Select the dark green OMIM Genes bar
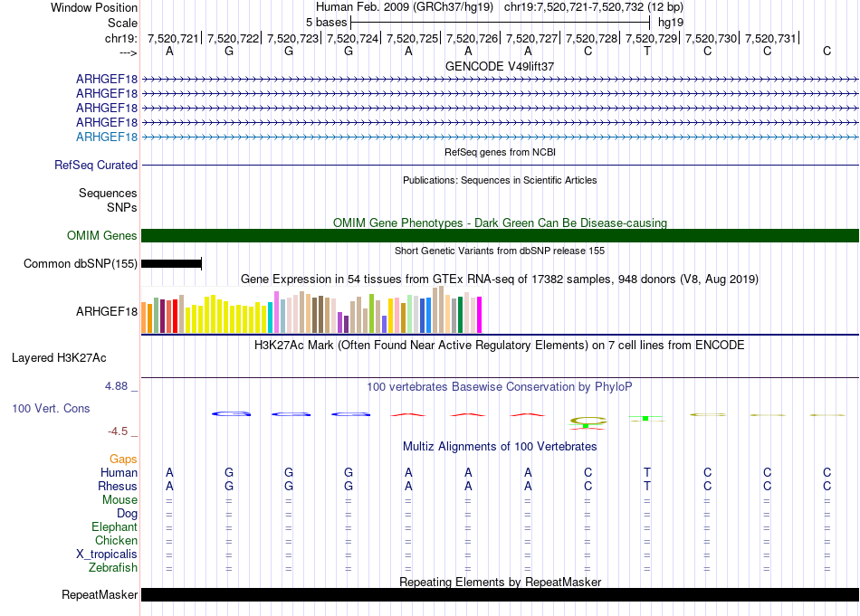Screen dimensions: 860x616 click(500, 236)
